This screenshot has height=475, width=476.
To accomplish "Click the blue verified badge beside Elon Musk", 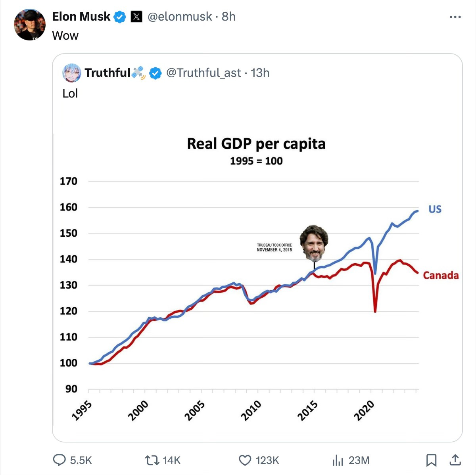I will pos(120,17).
